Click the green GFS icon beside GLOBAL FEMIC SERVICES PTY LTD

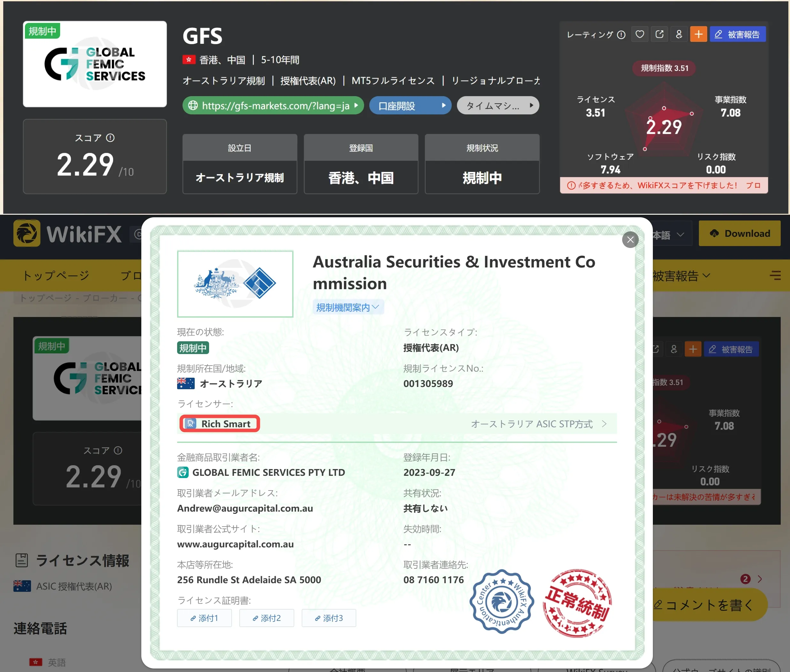pos(183,472)
